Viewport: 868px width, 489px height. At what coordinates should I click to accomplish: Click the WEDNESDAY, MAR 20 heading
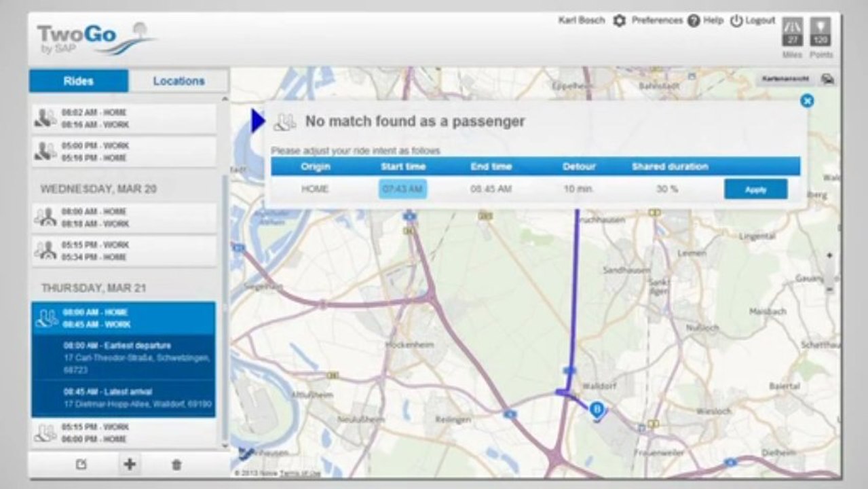click(x=98, y=189)
